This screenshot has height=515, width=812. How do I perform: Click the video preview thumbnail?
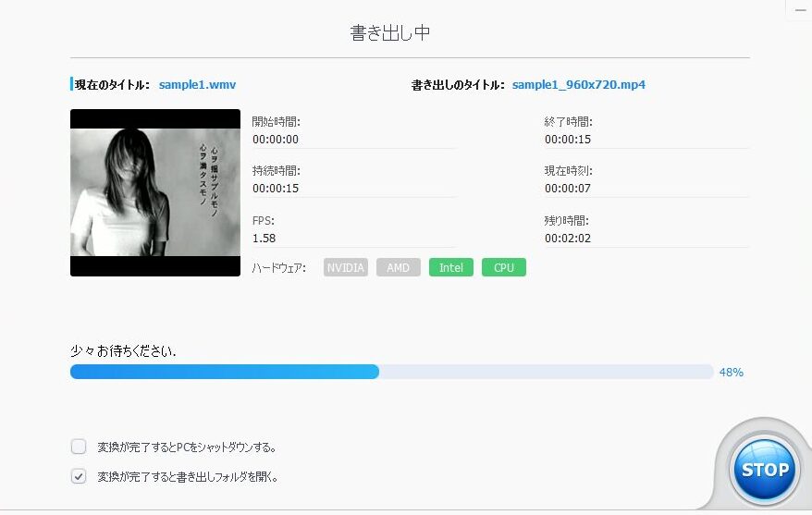(155, 192)
